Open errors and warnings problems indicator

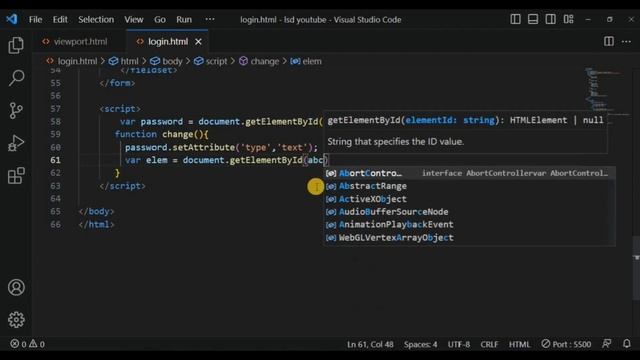(x=27, y=344)
